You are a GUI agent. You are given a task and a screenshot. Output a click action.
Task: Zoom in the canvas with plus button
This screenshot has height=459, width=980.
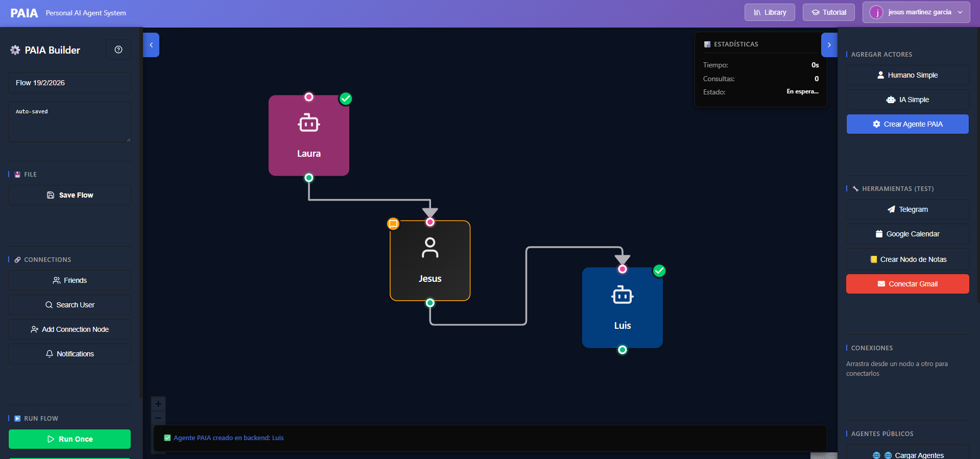coord(158,404)
